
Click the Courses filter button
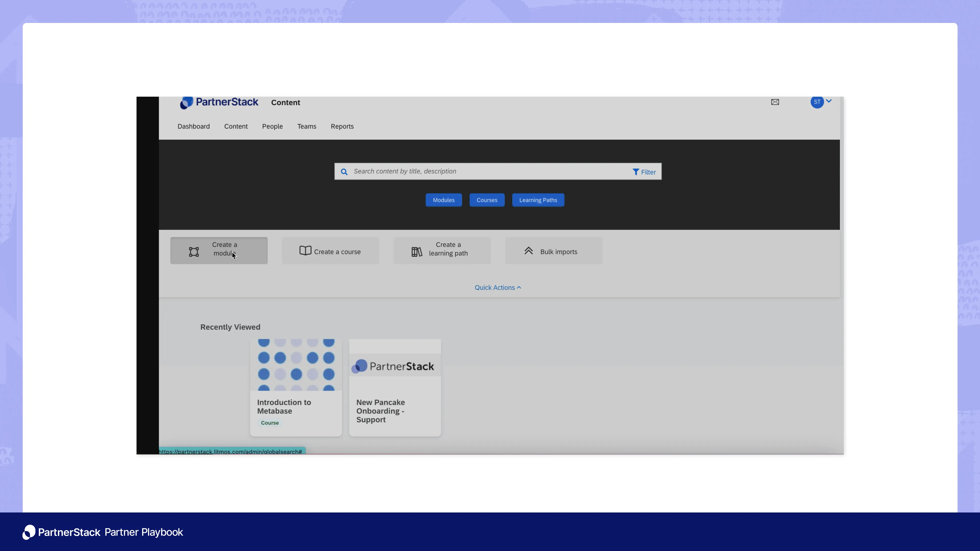487,200
